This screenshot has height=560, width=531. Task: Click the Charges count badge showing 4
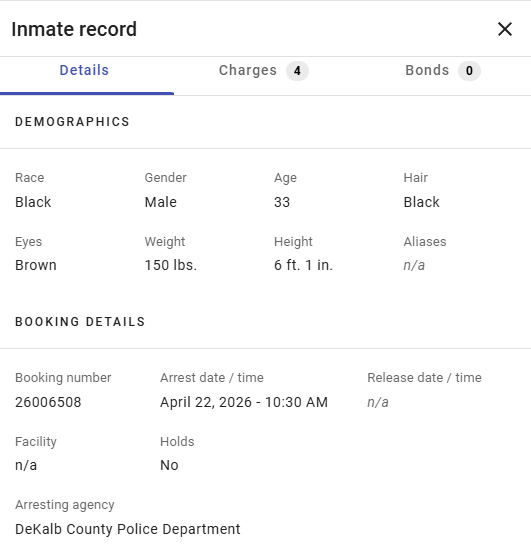(x=297, y=71)
